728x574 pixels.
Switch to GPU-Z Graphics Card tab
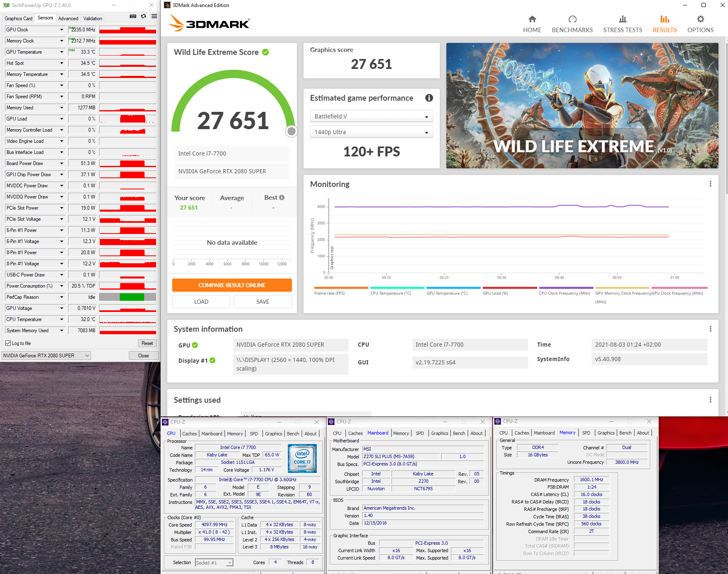(x=19, y=19)
